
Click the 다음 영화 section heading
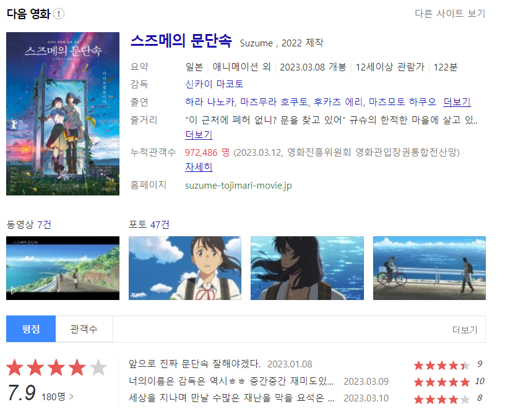(x=28, y=14)
